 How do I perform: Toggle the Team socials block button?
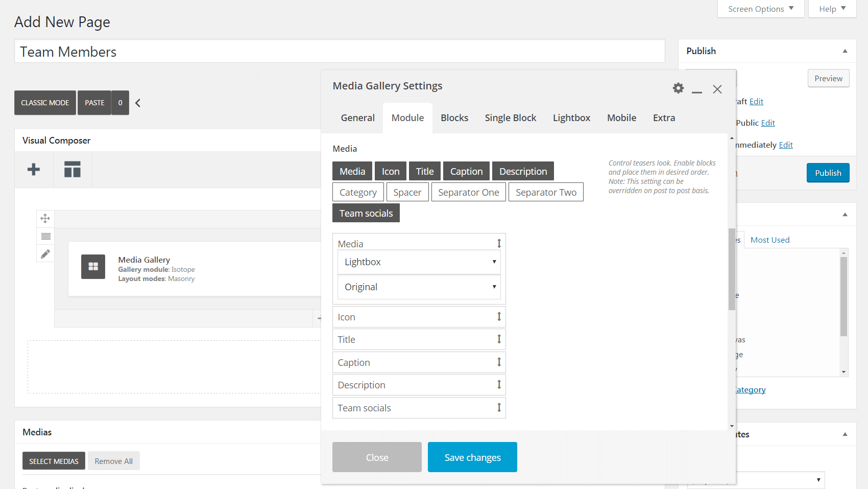pos(366,213)
